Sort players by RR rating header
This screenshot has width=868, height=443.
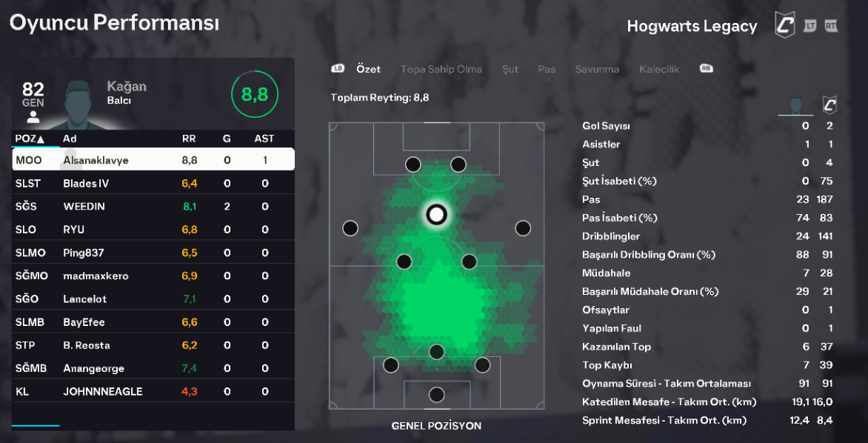point(189,139)
